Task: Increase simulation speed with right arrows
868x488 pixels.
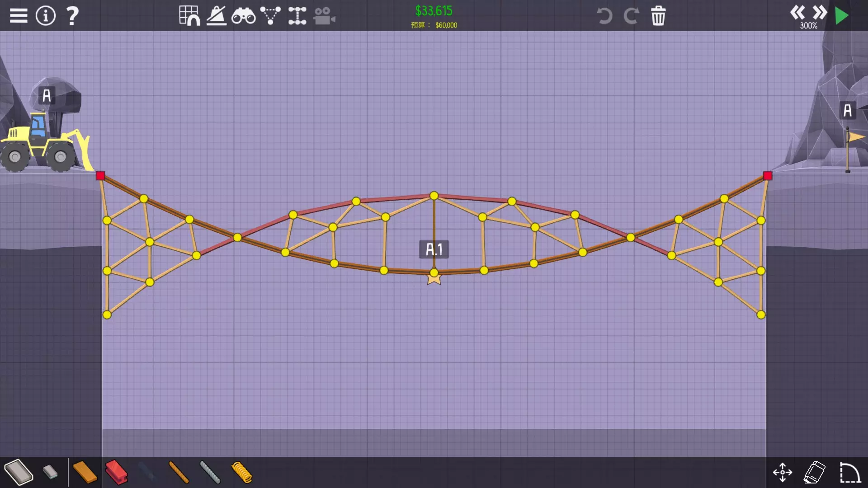Action: click(x=820, y=12)
